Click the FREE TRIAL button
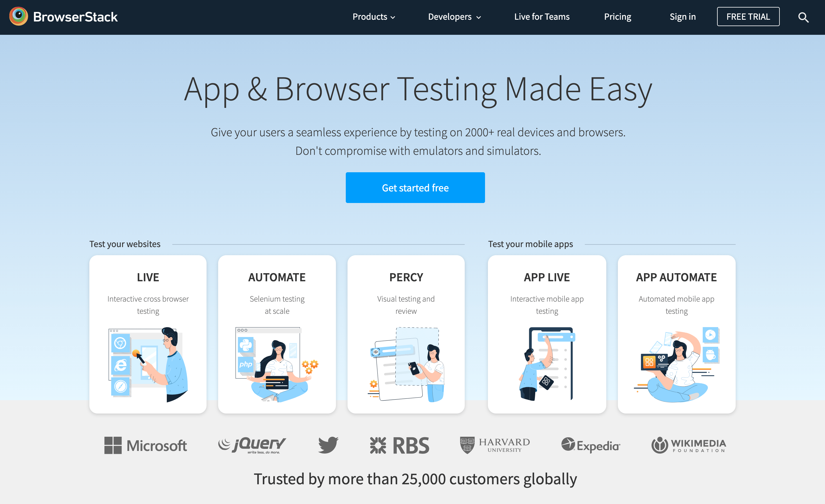The width and height of the screenshot is (825, 504). tap(749, 17)
